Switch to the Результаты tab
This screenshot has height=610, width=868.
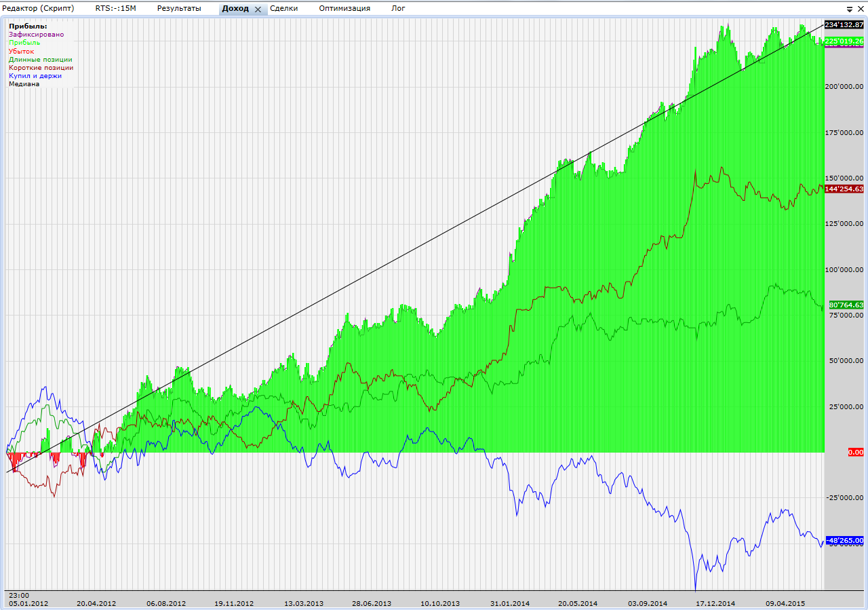[179, 8]
